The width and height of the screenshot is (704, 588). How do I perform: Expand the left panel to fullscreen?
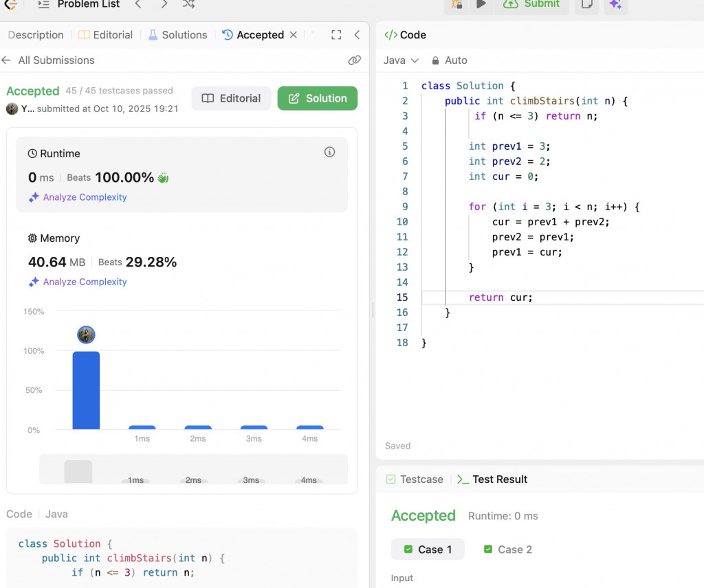point(336,35)
